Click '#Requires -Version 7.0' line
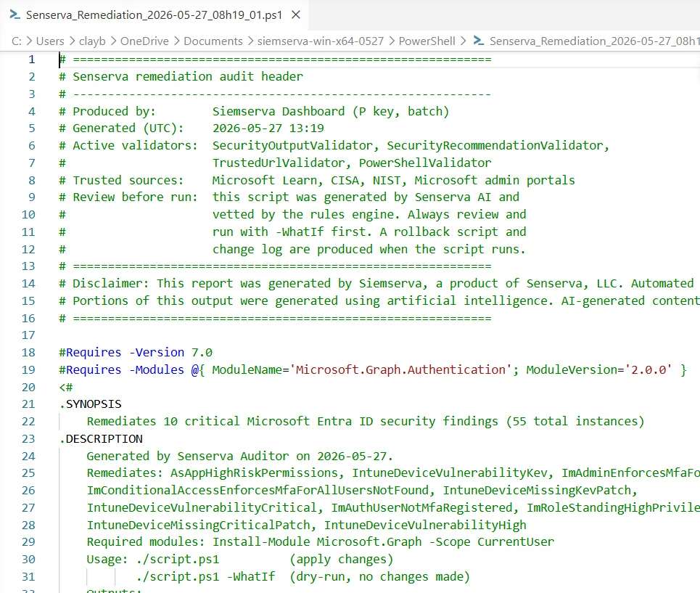Image resolution: width=700 pixels, height=593 pixels. click(x=136, y=352)
